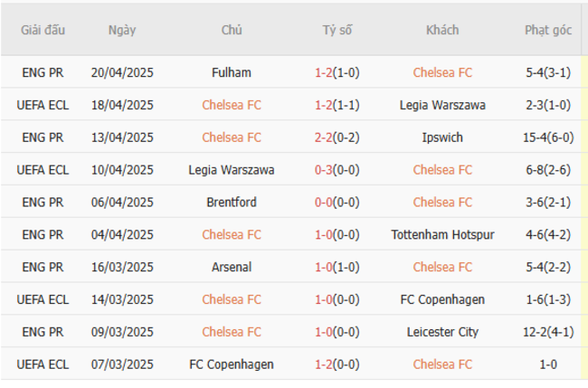Click the 15-4(6-0) corner kicks cell
Screen dimensions: 588x388
point(548,137)
